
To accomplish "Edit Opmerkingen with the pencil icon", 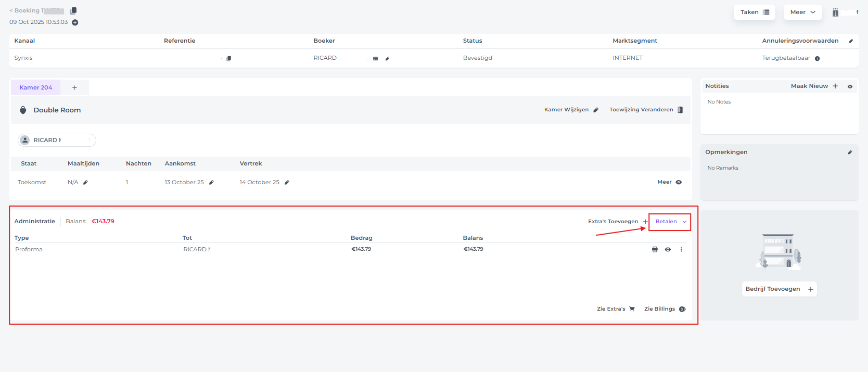I will (850, 152).
